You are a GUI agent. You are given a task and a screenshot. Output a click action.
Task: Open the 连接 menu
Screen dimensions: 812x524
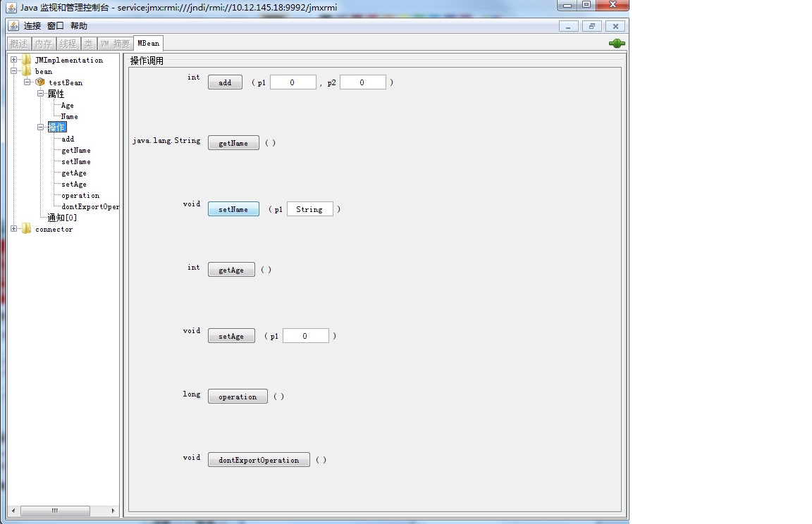[32, 25]
